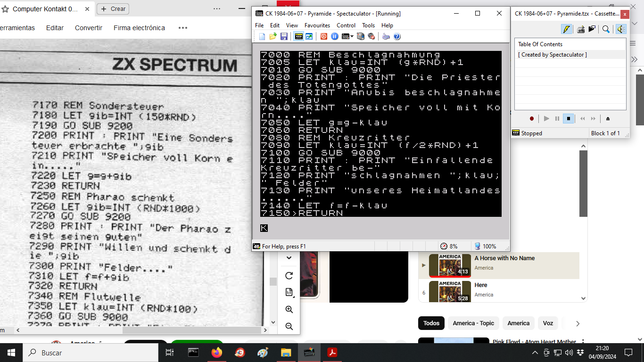644x362 pixels.
Task: Click the CPU 8% status indicator
Action: pyautogui.click(x=449, y=246)
